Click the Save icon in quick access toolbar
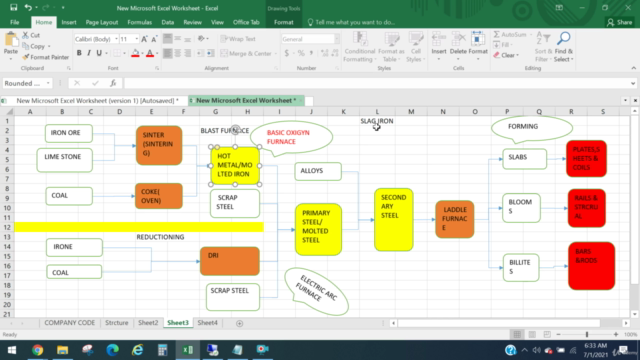This screenshot has height=360, width=640. pos(13,7)
